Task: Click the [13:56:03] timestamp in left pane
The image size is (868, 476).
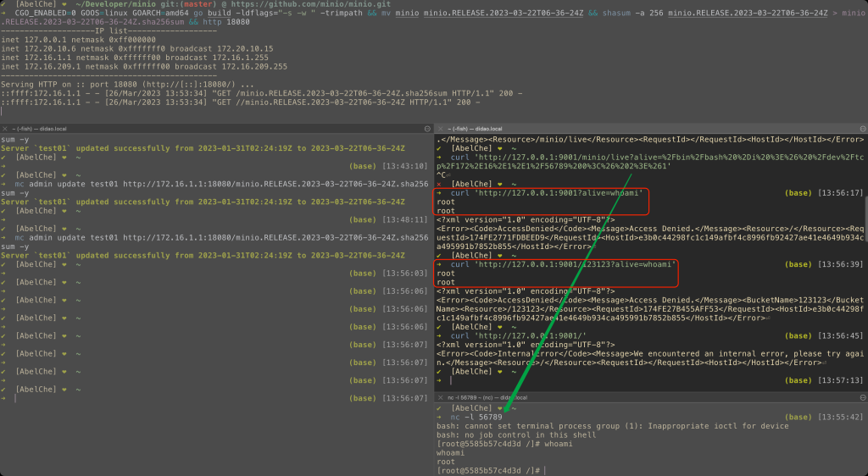Action: (x=405, y=274)
